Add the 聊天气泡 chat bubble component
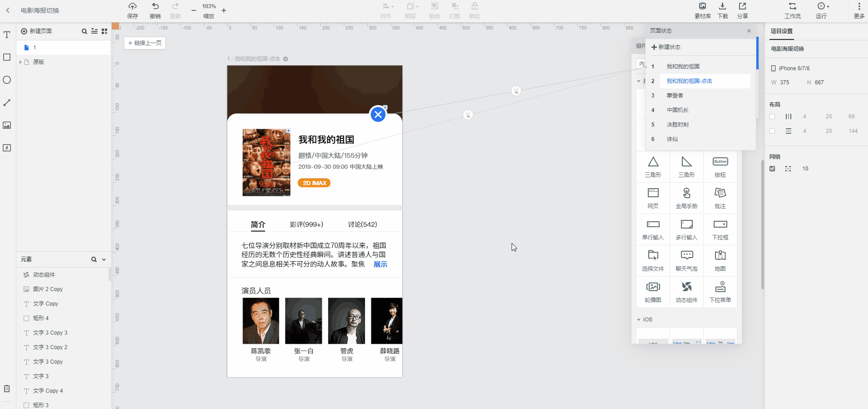Image resolution: width=868 pixels, height=409 pixels. point(686,261)
